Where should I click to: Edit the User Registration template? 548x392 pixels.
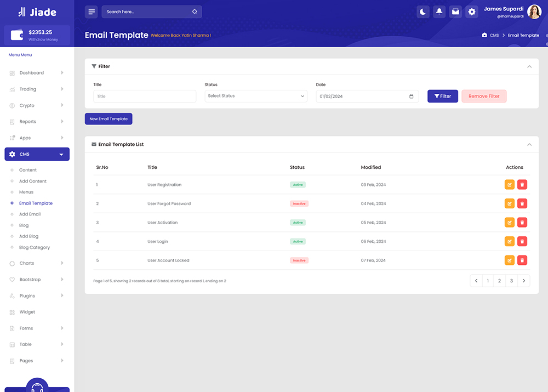(510, 185)
